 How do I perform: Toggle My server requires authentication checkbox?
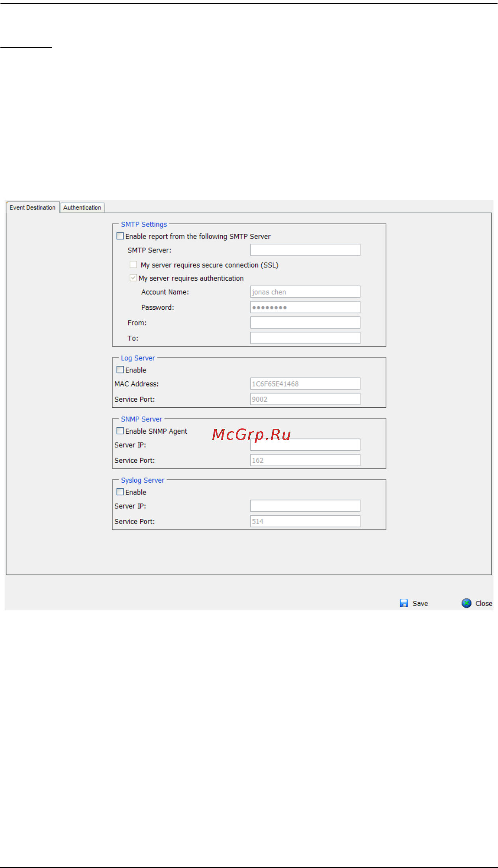pyautogui.click(x=133, y=278)
